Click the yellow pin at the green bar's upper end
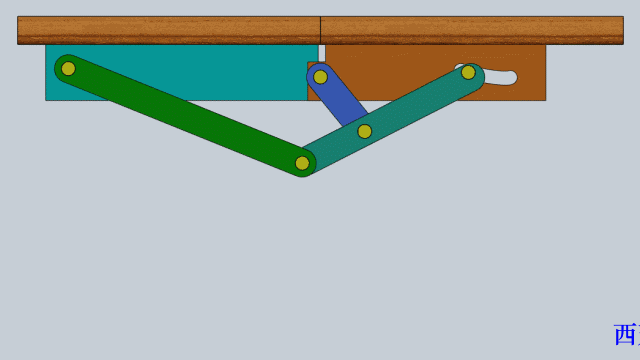This screenshot has height=360, width=640. (x=68, y=69)
